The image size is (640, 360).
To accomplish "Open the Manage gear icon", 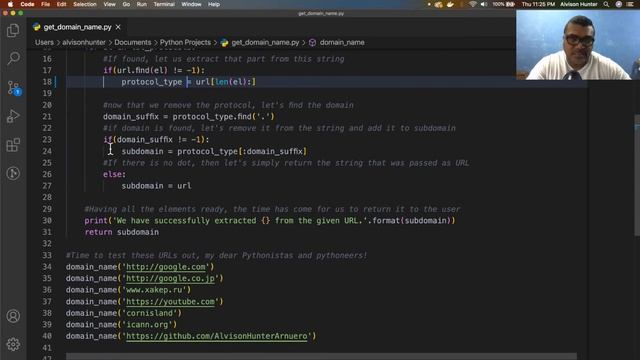I will coord(13,344).
